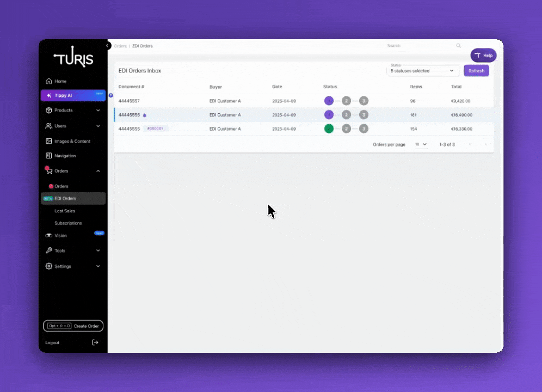This screenshot has height=392, width=542.
Task: Collapse the Orders submenu chevron
Action: click(98, 171)
